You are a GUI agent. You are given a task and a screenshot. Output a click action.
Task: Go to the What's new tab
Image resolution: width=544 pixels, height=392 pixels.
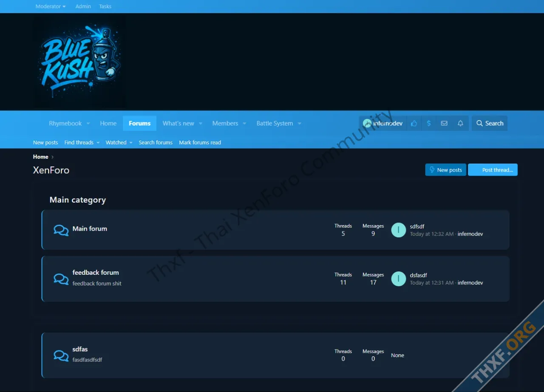[178, 123]
